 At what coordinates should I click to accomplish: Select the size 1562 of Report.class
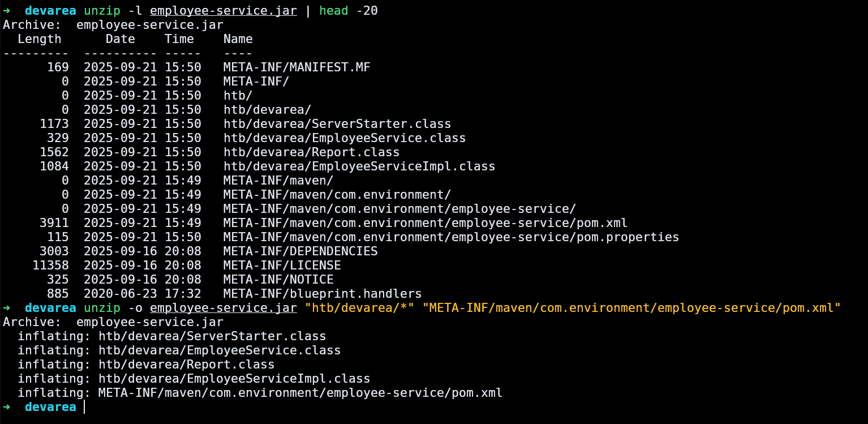click(54, 152)
